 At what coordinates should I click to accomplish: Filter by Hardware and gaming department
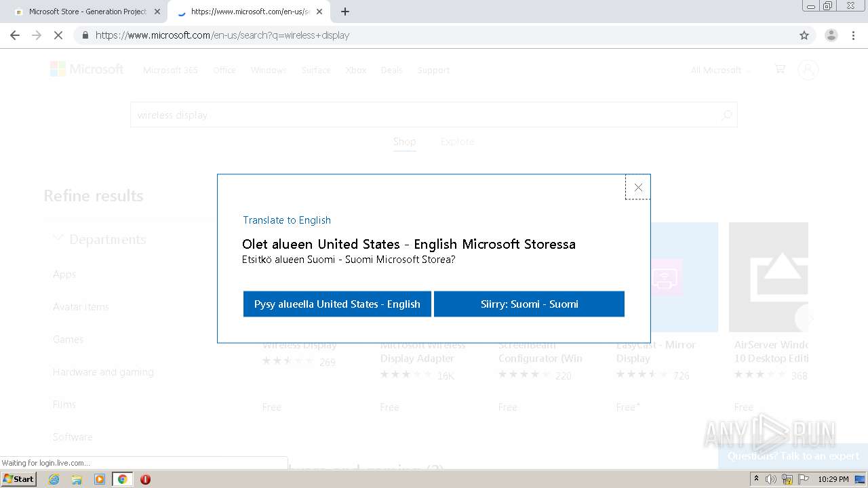pyautogui.click(x=103, y=372)
